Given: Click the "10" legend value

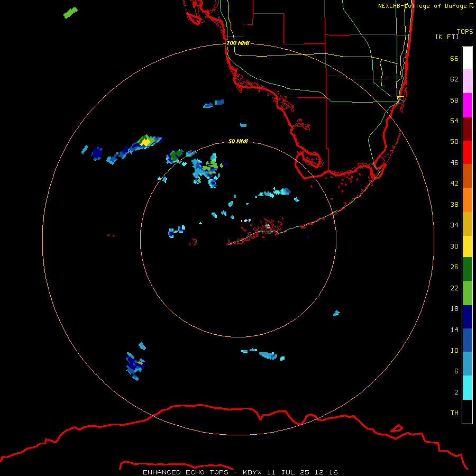Looking at the screenshot, I should [454, 350].
